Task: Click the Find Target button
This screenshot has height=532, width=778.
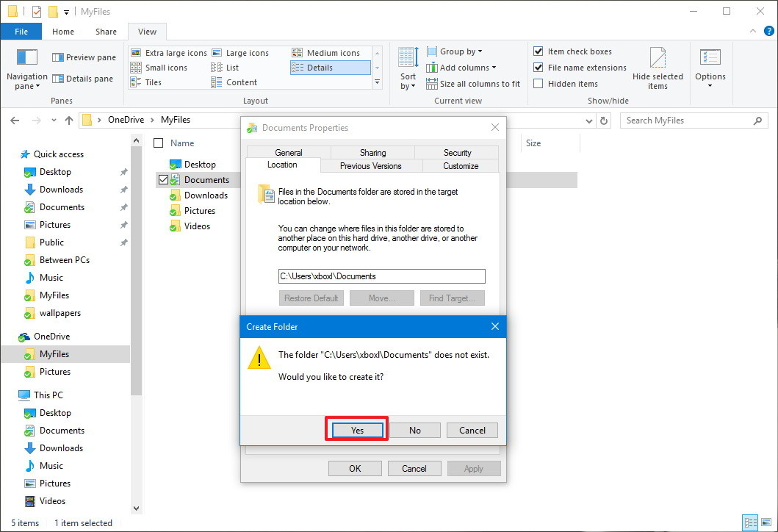Action: (x=453, y=298)
